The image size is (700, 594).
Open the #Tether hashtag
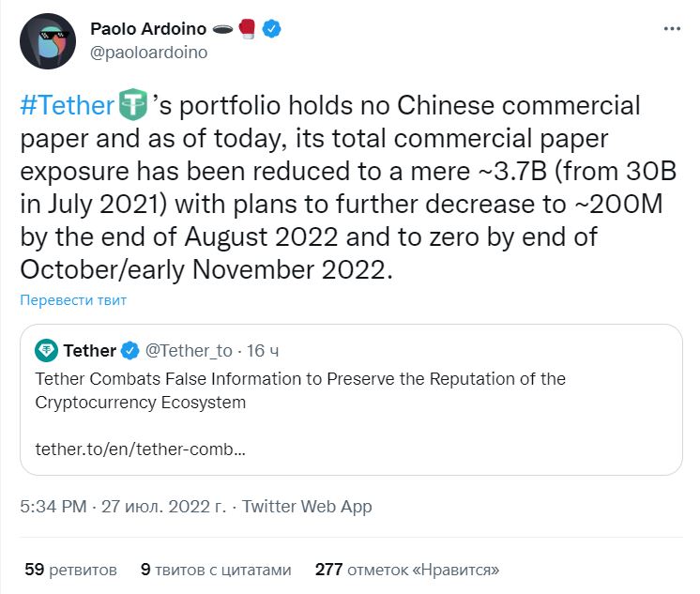(66, 105)
